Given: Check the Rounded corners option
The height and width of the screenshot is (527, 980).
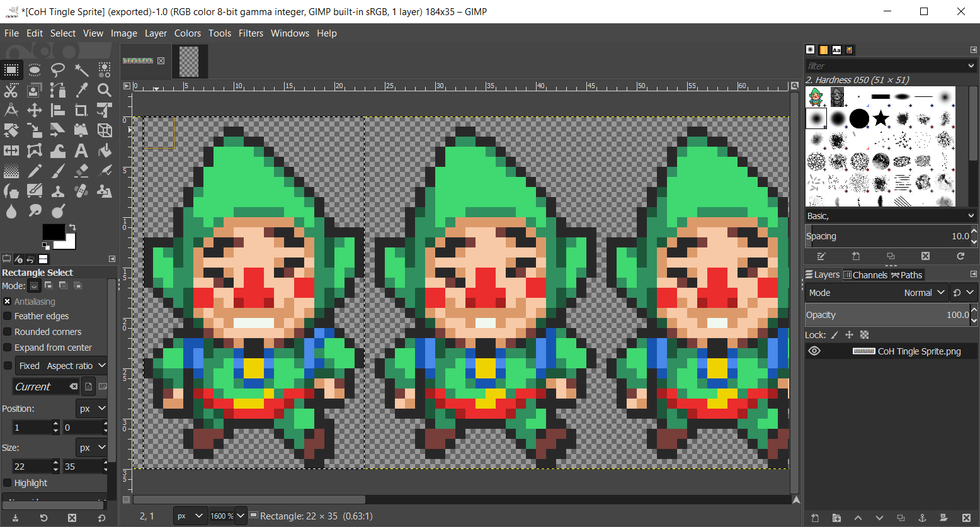Looking at the screenshot, I should point(8,332).
